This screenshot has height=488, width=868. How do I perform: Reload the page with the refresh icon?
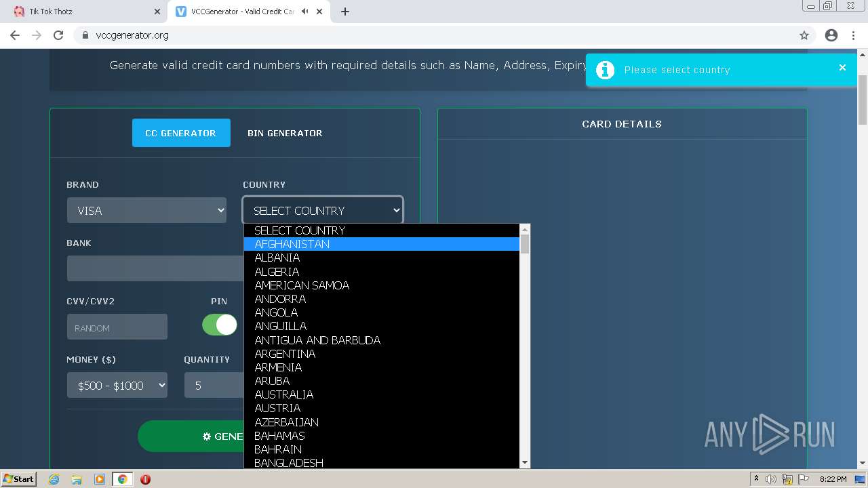(x=58, y=35)
